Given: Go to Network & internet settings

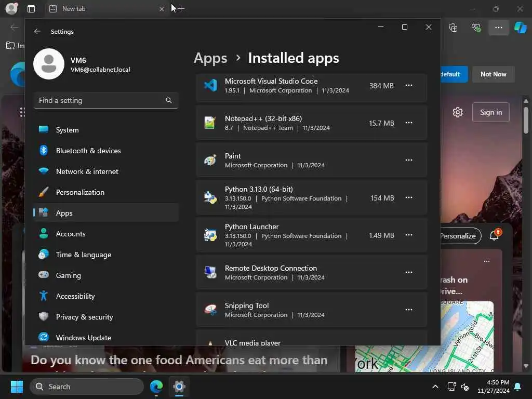Looking at the screenshot, I should click(x=106, y=171).
